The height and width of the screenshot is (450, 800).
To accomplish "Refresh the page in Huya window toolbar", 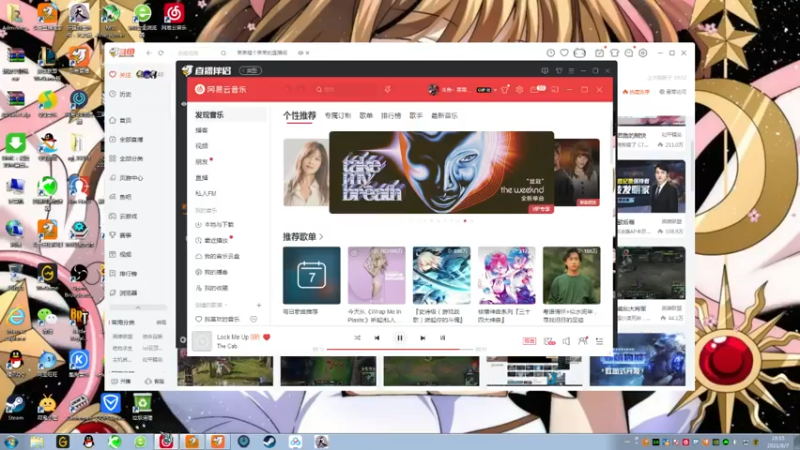I will [161, 53].
